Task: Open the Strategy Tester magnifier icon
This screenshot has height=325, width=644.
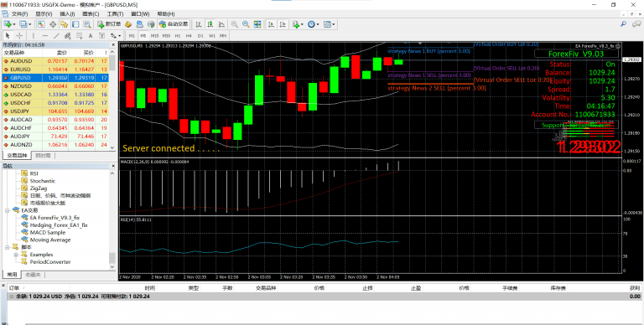Action: [x=87, y=24]
